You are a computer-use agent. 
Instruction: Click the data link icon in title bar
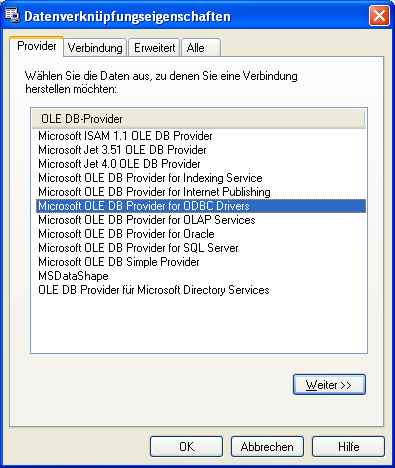[12, 16]
